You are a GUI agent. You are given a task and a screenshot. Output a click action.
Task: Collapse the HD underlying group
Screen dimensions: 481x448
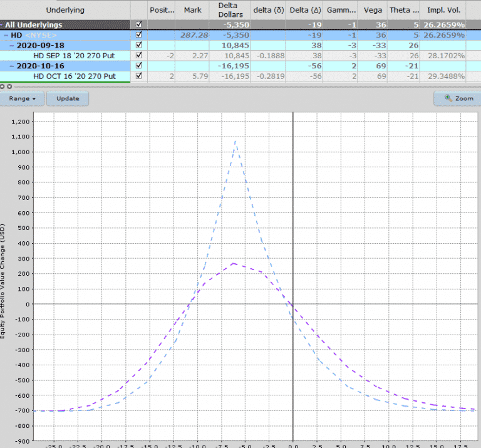point(6,35)
